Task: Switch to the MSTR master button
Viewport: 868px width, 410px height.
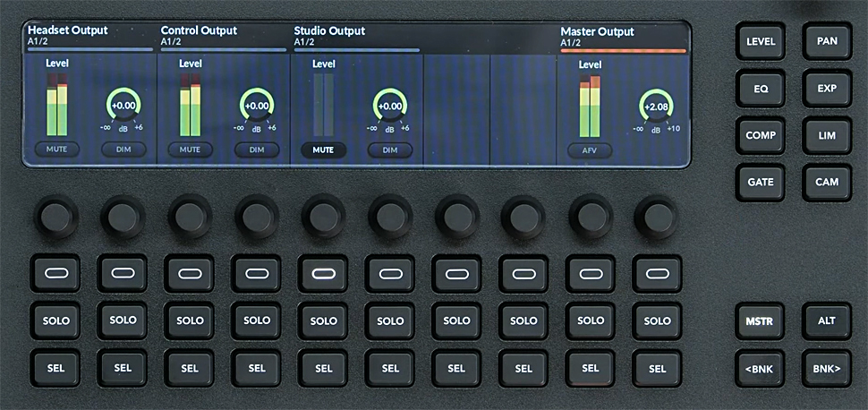Action: pos(760,320)
